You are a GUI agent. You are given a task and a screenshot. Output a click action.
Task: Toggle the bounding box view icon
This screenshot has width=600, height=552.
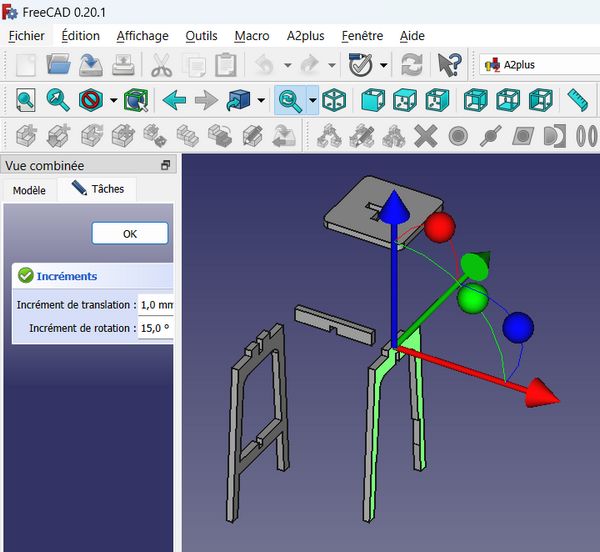tap(135, 100)
